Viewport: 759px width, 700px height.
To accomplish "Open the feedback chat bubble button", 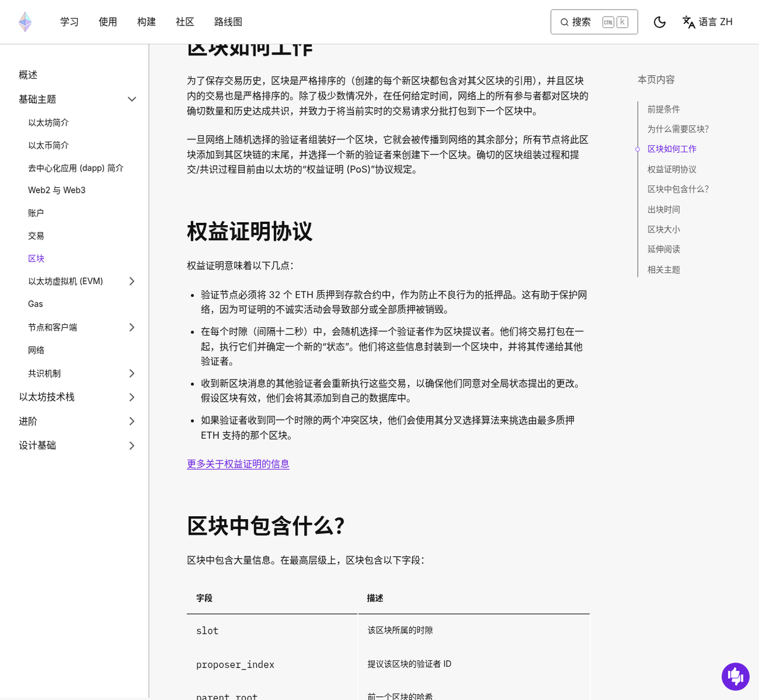I will [x=735, y=676].
